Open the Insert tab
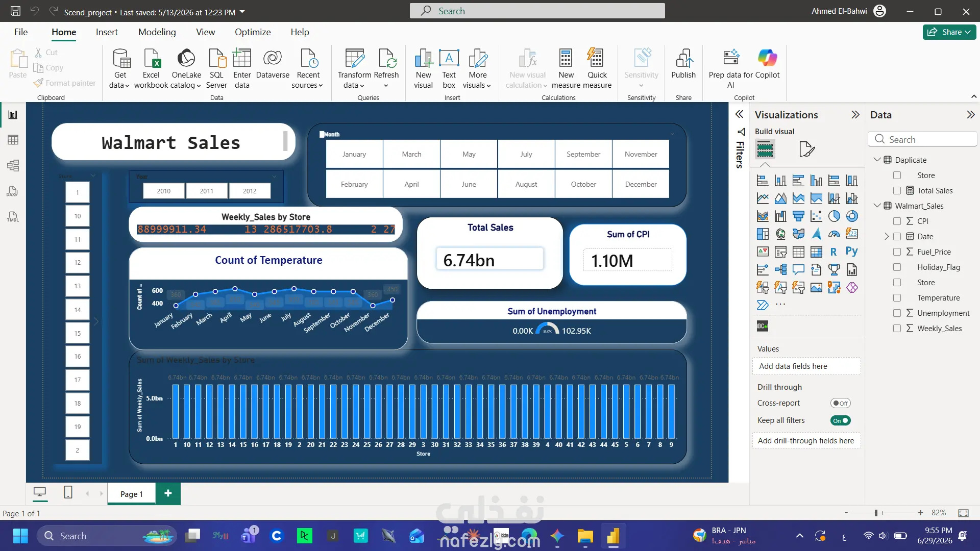Viewport: 980px width, 551px height. (x=107, y=32)
